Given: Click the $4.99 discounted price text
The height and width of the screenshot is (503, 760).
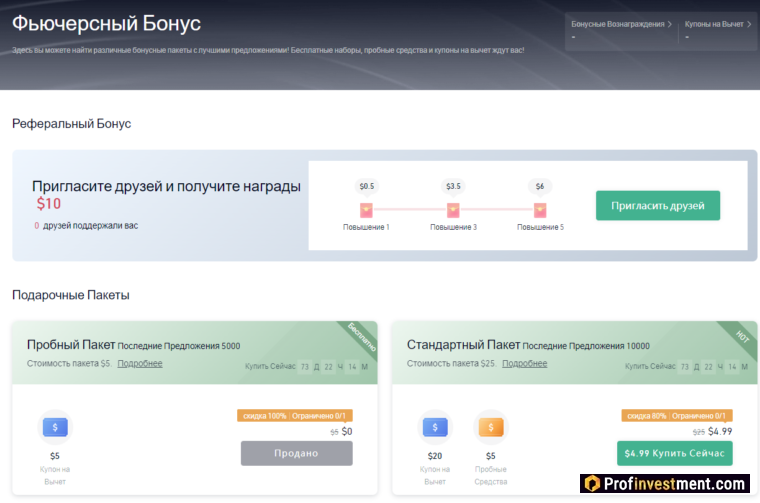Looking at the screenshot, I should 720,431.
